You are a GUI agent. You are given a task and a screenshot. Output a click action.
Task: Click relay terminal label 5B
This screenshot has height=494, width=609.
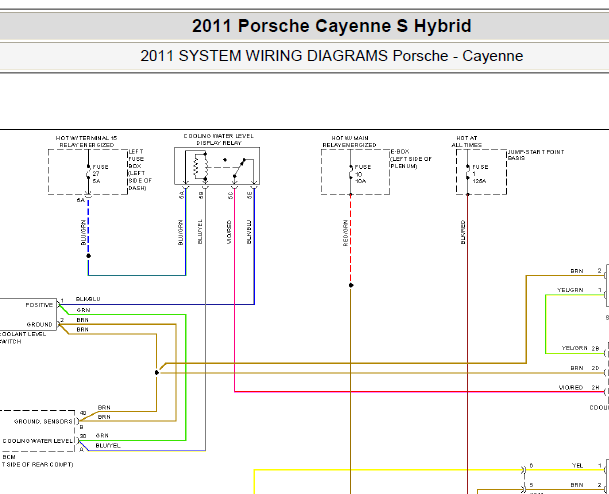click(201, 195)
